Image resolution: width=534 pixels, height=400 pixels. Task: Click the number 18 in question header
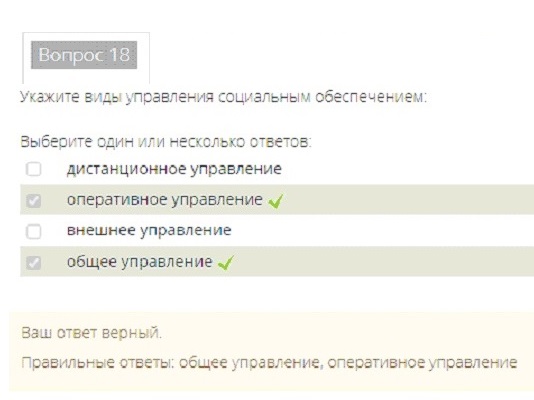[120, 55]
